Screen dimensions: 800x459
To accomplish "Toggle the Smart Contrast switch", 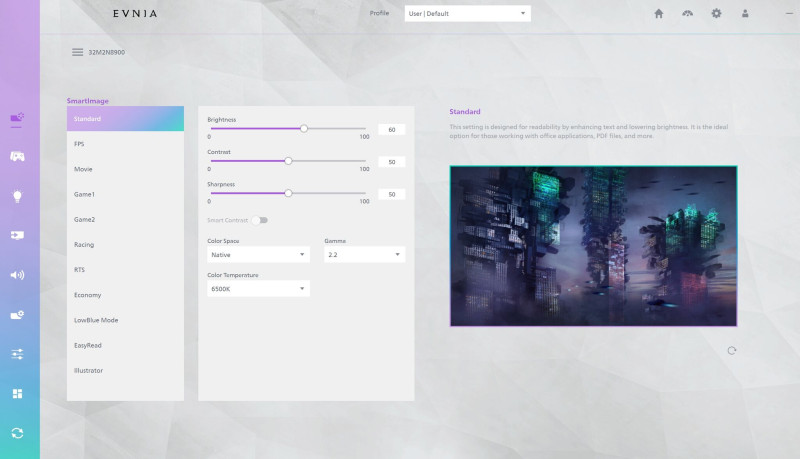I will point(260,220).
